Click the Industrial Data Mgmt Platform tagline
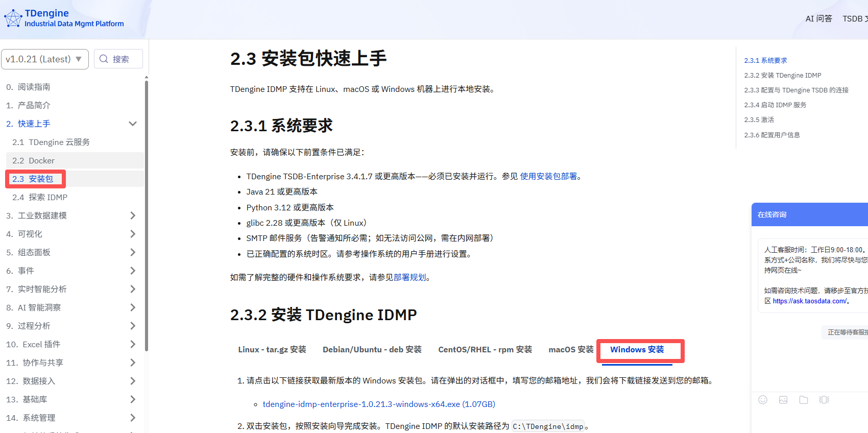This screenshot has height=433, width=868. point(74,23)
